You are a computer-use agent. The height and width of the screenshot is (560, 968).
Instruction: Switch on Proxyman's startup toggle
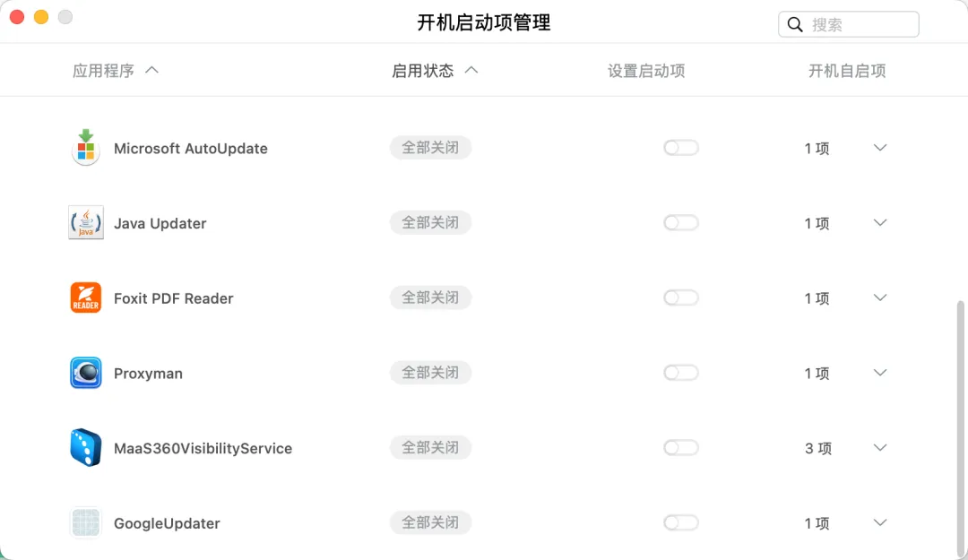point(681,373)
